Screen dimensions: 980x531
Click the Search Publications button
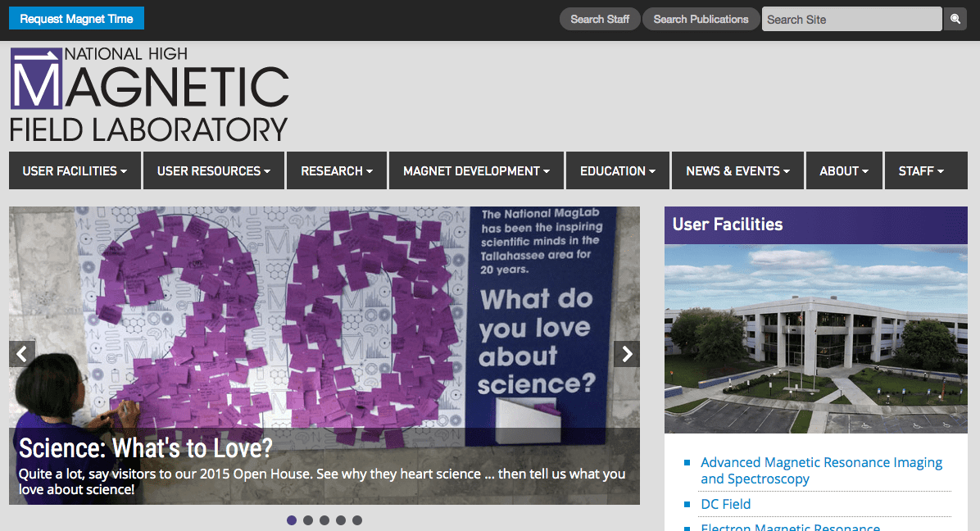pos(701,19)
